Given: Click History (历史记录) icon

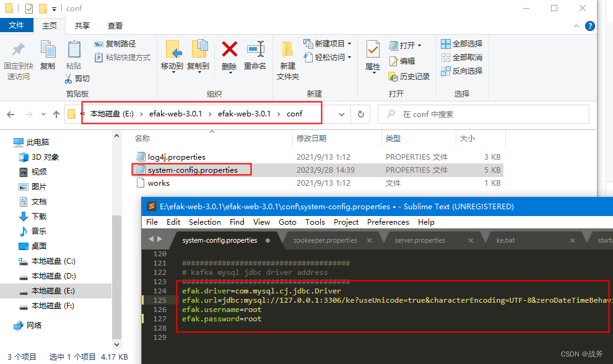Looking at the screenshot, I should [x=409, y=77].
